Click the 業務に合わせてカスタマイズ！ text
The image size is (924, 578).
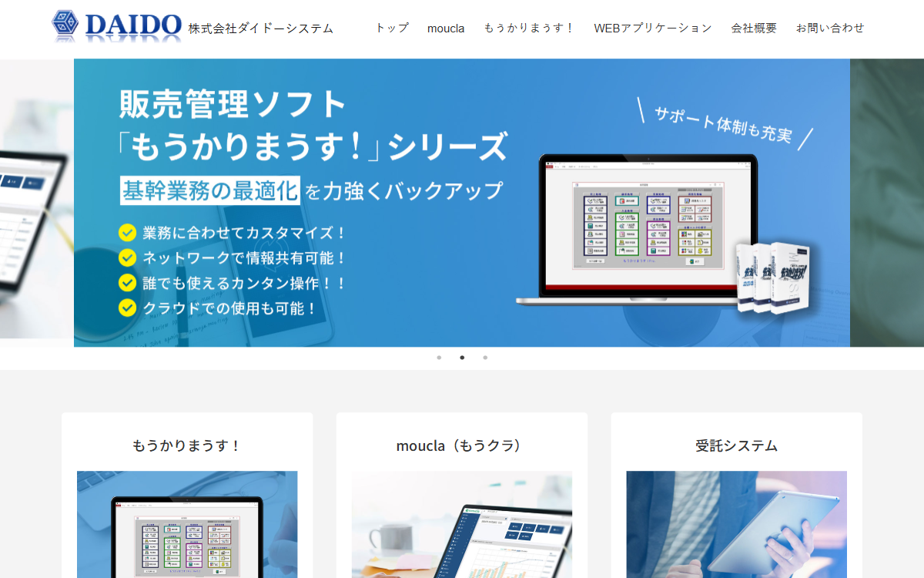[246, 233]
